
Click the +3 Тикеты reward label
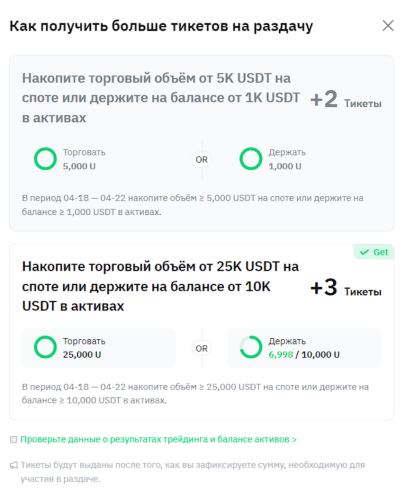346,288
